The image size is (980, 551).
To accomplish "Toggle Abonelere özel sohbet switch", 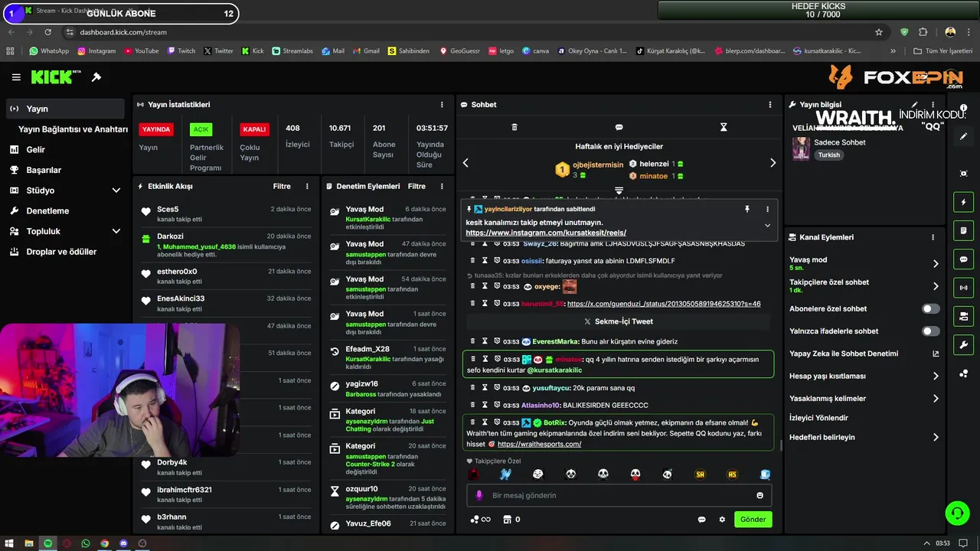I will (930, 309).
